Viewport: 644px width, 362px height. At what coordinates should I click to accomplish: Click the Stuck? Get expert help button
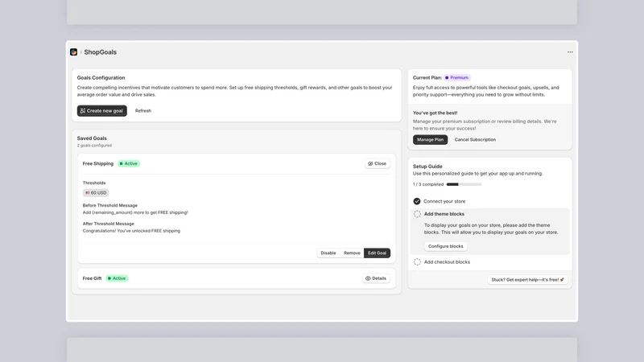tap(527, 279)
